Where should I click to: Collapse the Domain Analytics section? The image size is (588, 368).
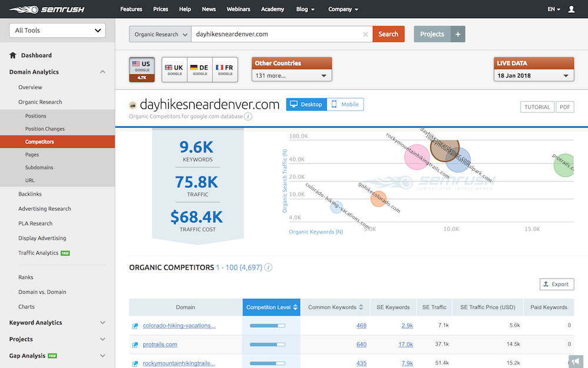coord(102,72)
